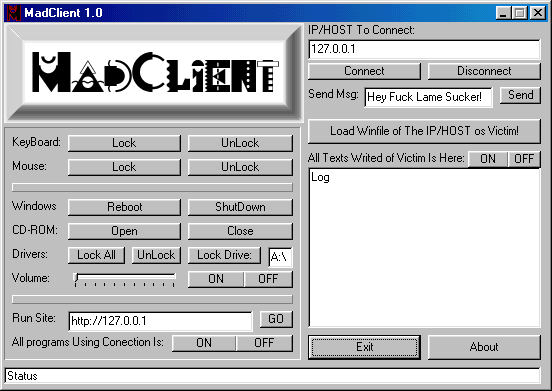The image size is (552, 391).
Task: Turn OFF All programs Using Conection
Action: point(264,343)
